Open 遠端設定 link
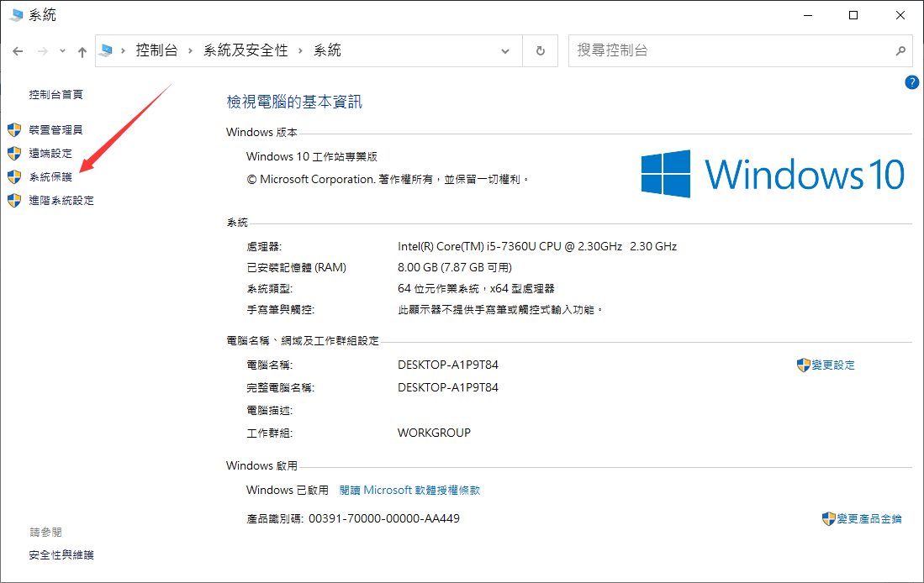This screenshot has height=583, width=924. (50, 153)
